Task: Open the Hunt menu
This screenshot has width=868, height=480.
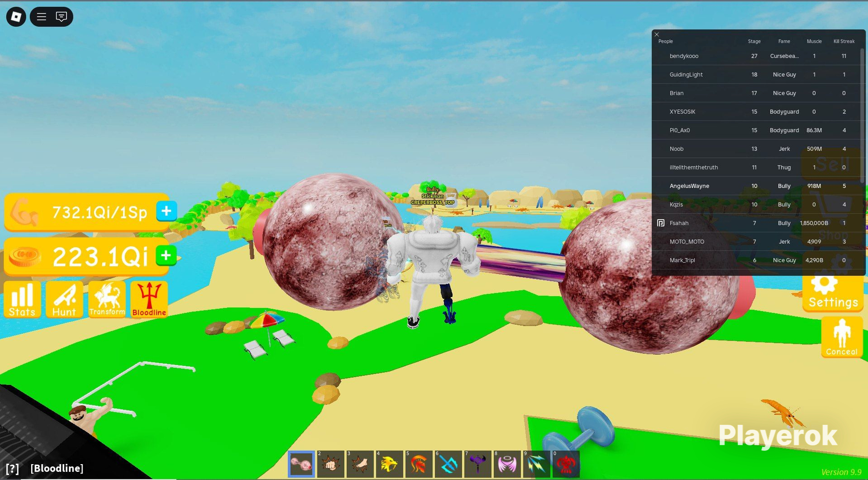Action: click(64, 300)
